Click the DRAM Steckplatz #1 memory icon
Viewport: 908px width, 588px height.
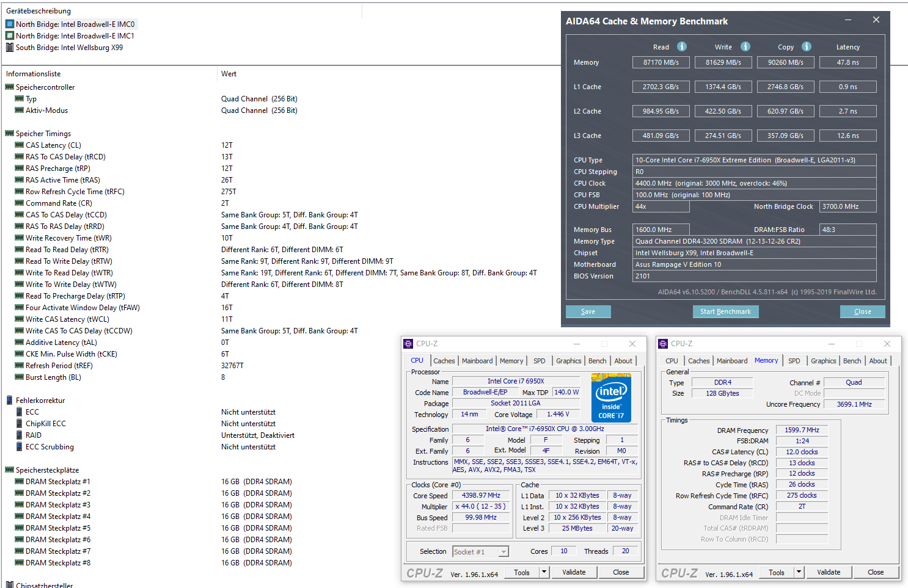pyautogui.click(x=20, y=481)
